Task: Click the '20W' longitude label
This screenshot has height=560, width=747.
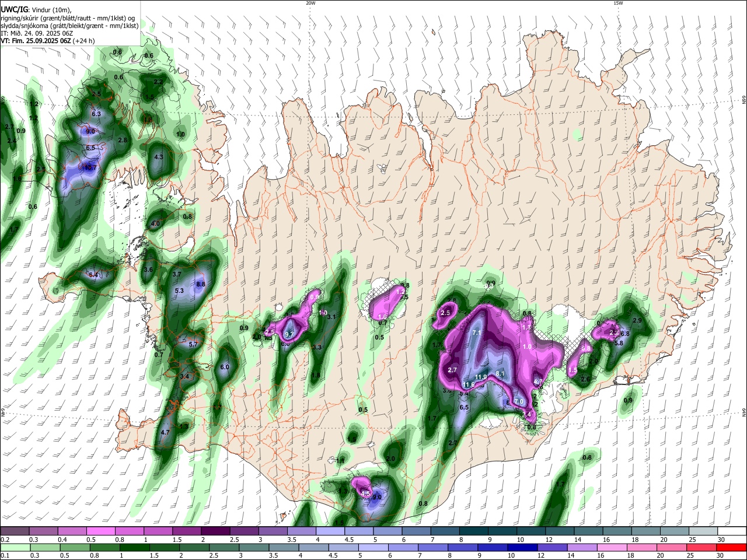Action: pyautogui.click(x=310, y=3)
